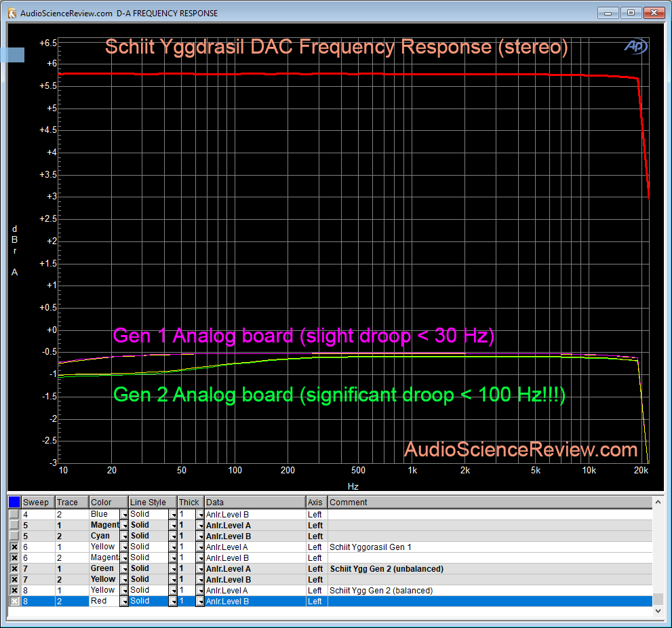This screenshot has width=672, height=628.
Task: Click the legend scrollbar up arrow
Action: [658, 502]
